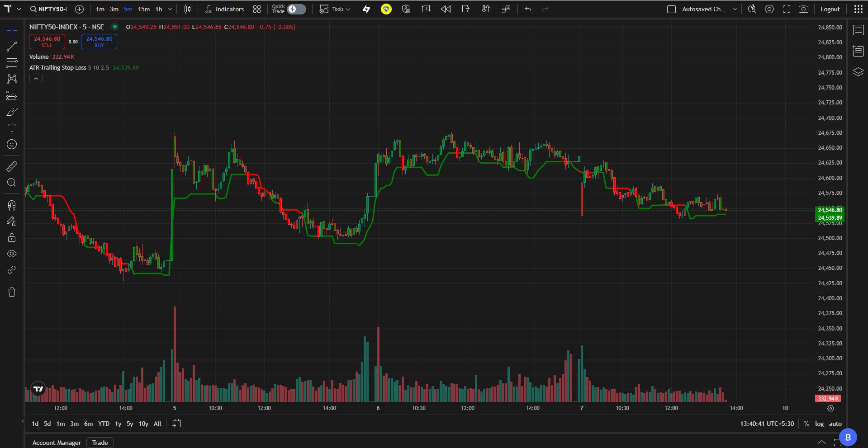Add a symbol with the plus circle icon

pyautogui.click(x=79, y=9)
